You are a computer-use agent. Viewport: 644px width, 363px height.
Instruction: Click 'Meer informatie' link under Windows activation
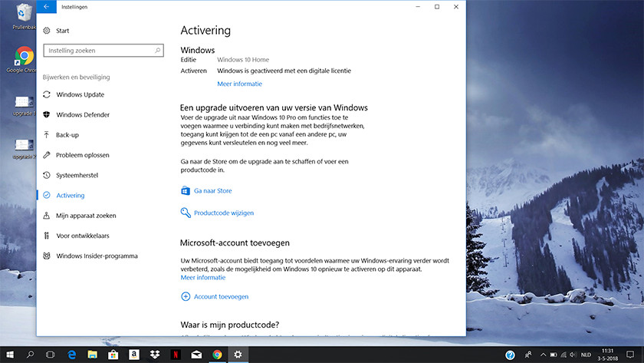(239, 84)
